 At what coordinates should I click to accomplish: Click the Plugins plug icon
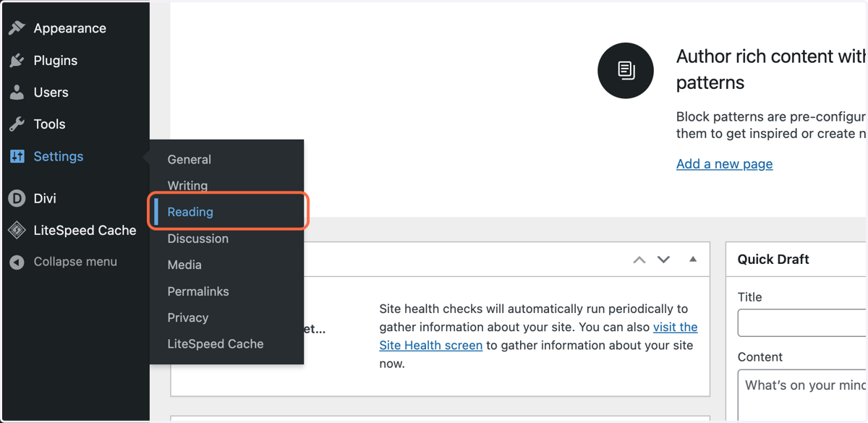click(17, 61)
